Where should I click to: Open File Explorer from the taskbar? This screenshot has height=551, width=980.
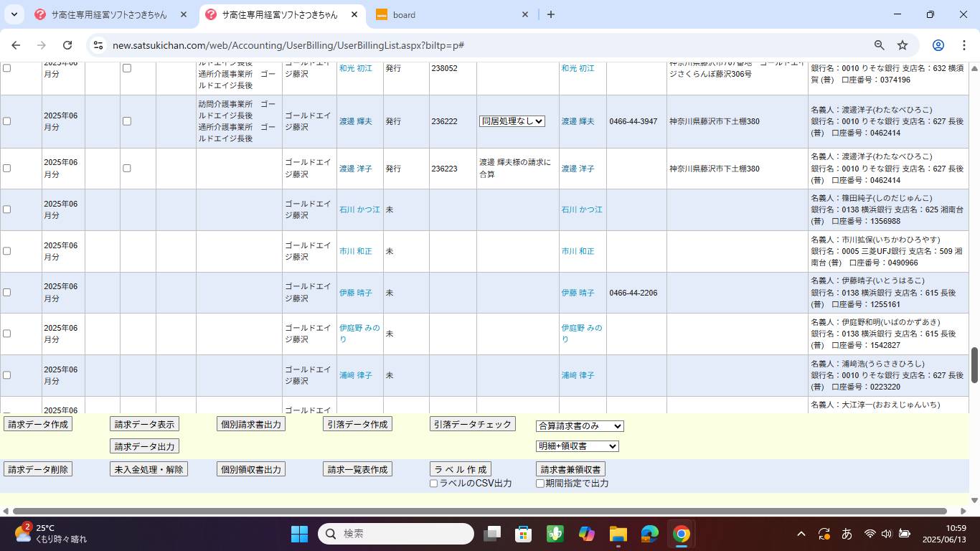click(x=618, y=534)
